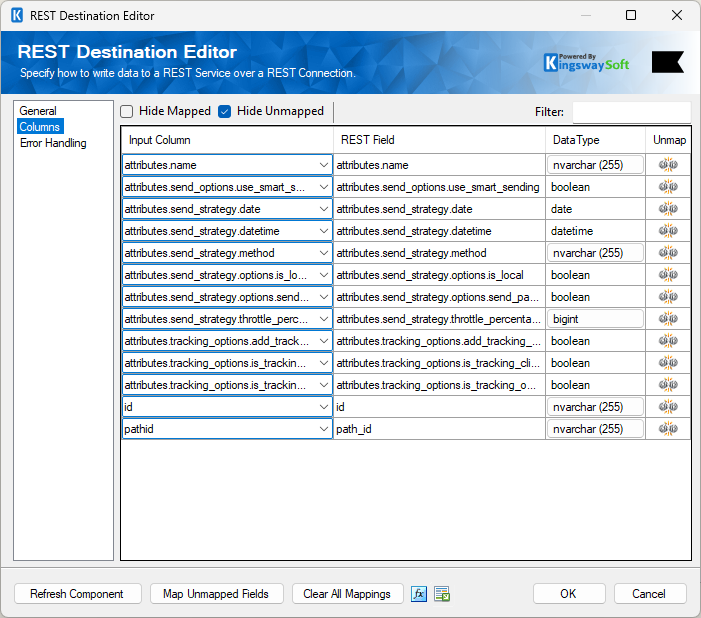Viewport: 701px width, 618px height.
Task: Open the expression editor fx icon
Action: click(x=420, y=594)
